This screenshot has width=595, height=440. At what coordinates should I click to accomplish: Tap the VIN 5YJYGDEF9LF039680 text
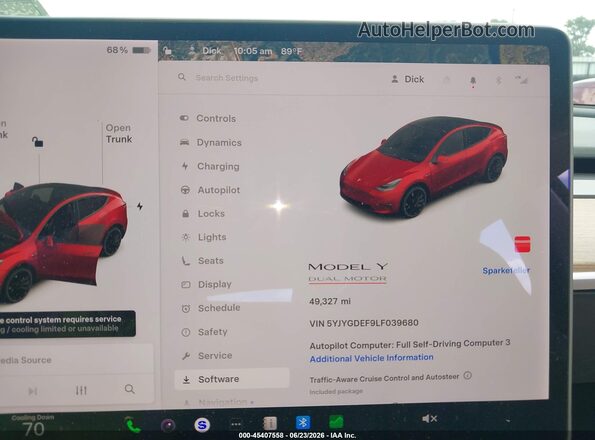(x=364, y=323)
